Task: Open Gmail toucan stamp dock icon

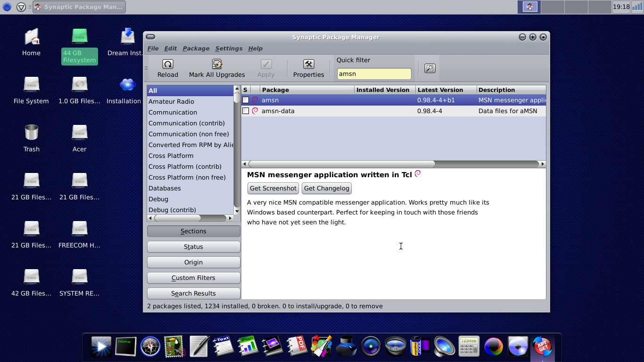Action: tap(174, 347)
